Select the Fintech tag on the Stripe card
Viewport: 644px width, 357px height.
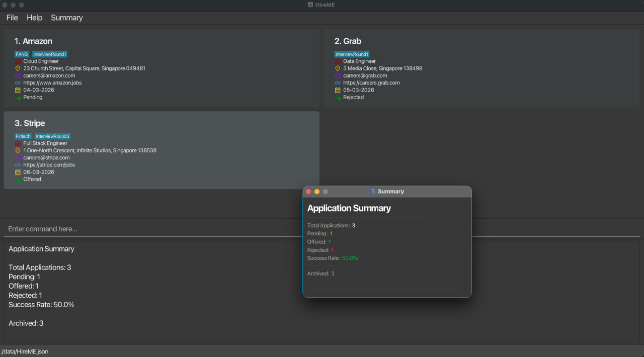click(23, 136)
